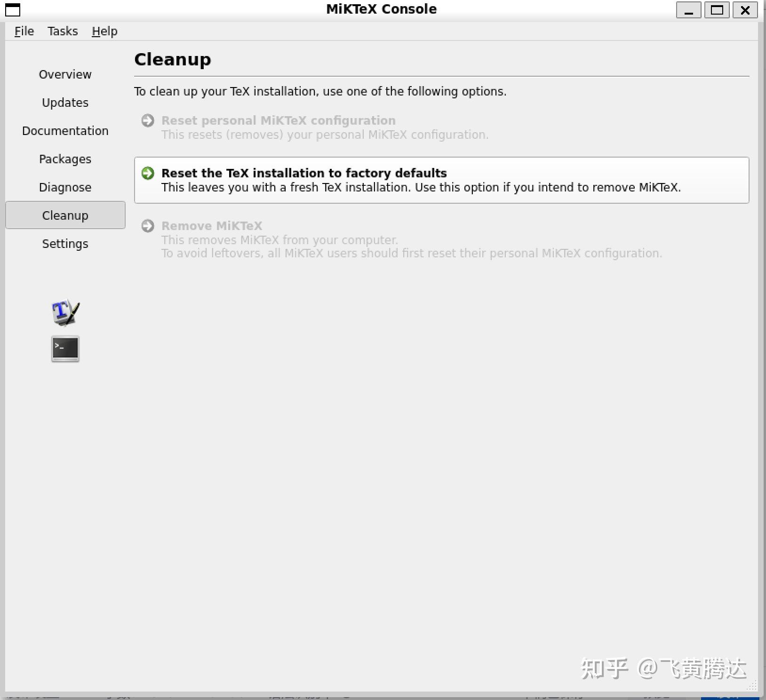The width and height of the screenshot is (766, 700).
Task: Open the Settings page in sidebar
Action: tap(65, 244)
